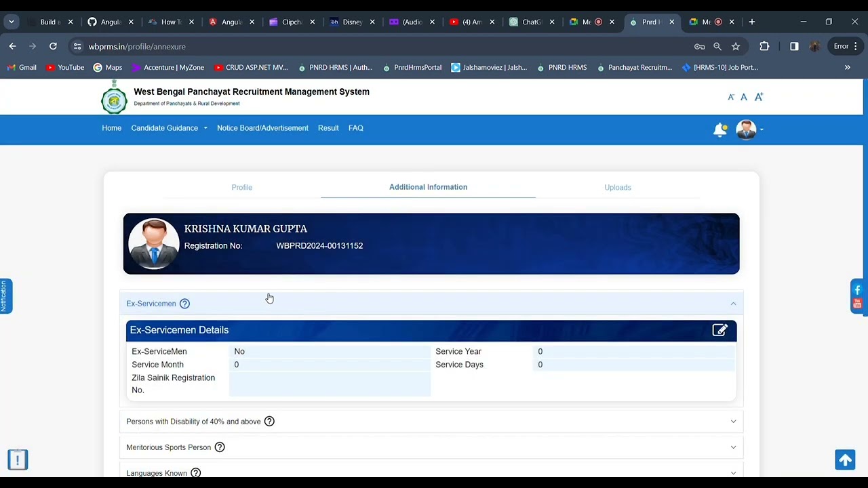Click the zoom magnifier icon in address bar
868x488 pixels.
(717, 46)
